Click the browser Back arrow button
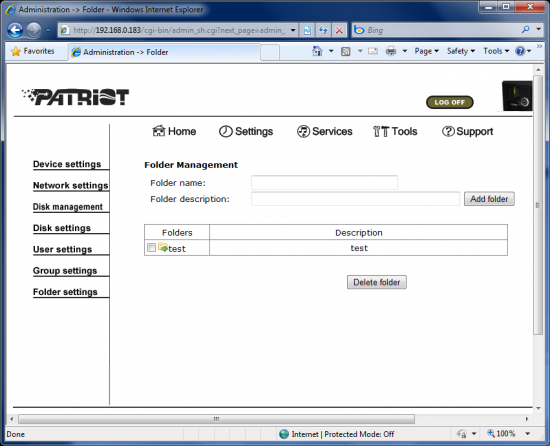Screen dimensions: 550x446 point(15,30)
